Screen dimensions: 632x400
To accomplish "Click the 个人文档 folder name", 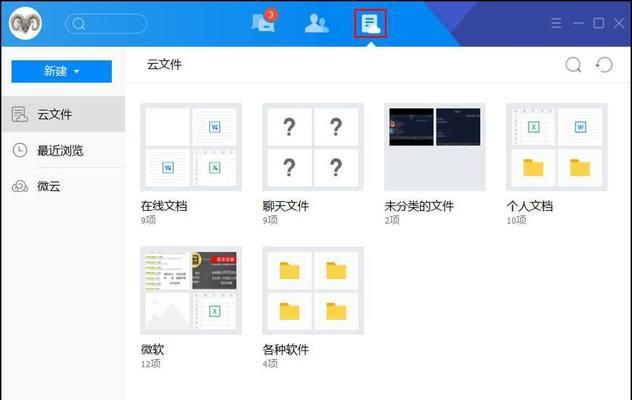I will coord(530,206).
